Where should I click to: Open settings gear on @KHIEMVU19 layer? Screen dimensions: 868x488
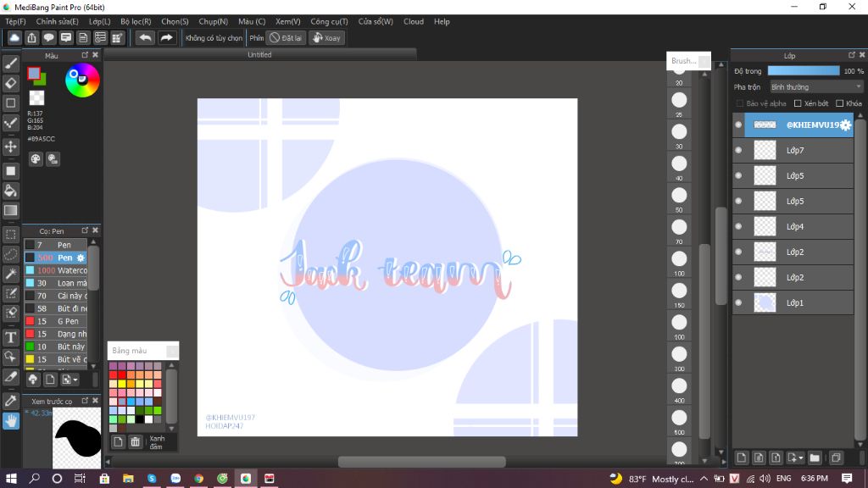click(845, 125)
